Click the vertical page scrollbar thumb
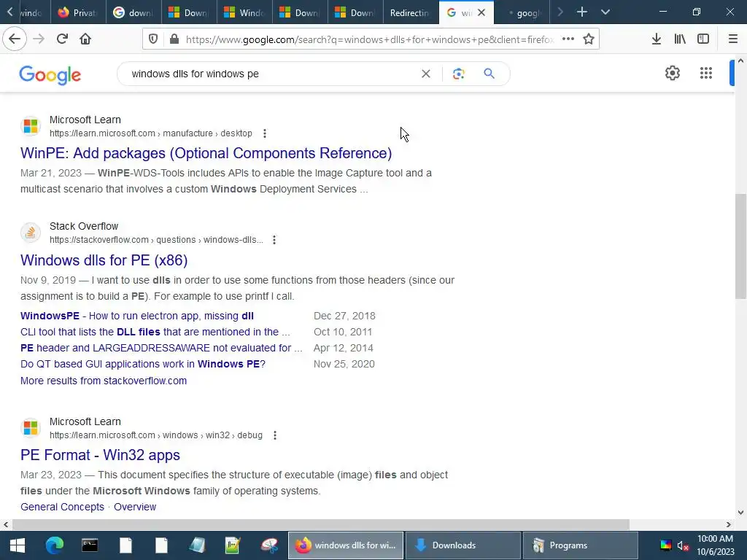The height and width of the screenshot is (560, 747). (x=740, y=246)
